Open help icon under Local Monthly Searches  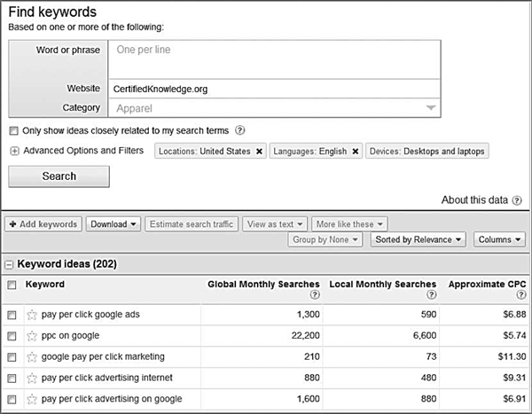(x=431, y=294)
